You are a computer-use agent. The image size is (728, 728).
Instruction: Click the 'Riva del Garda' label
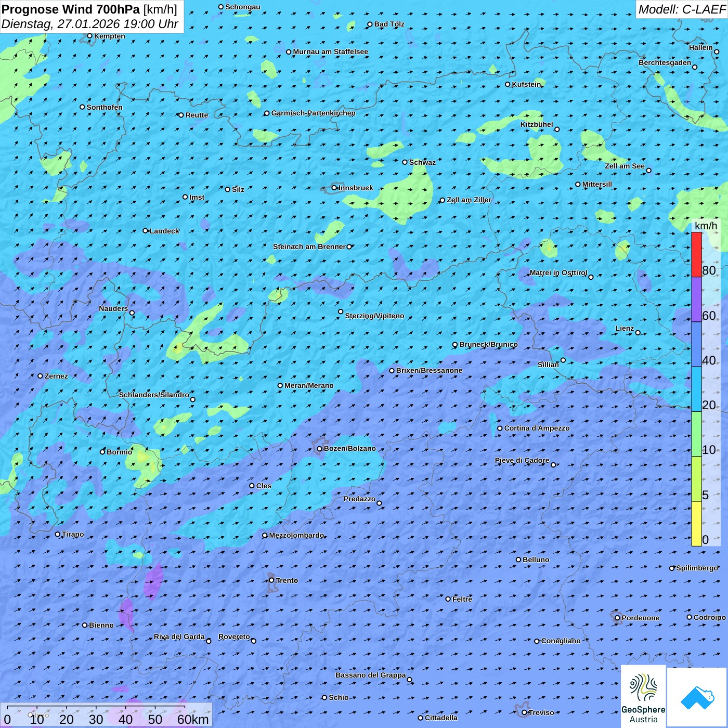[179, 636]
